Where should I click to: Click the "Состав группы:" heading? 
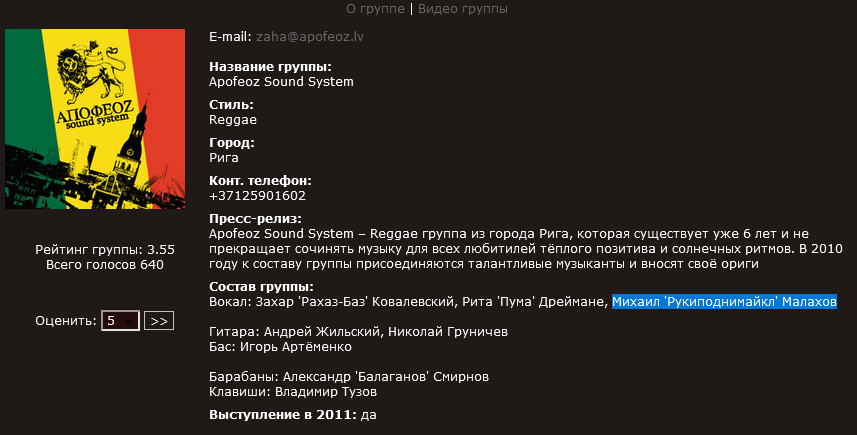coord(261,286)
